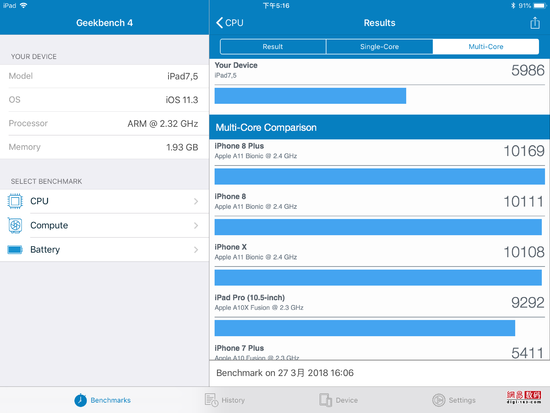This screenshot has width=550, height=413.
Task: Open the Settings bottom tab
Action: pos(454,400)
